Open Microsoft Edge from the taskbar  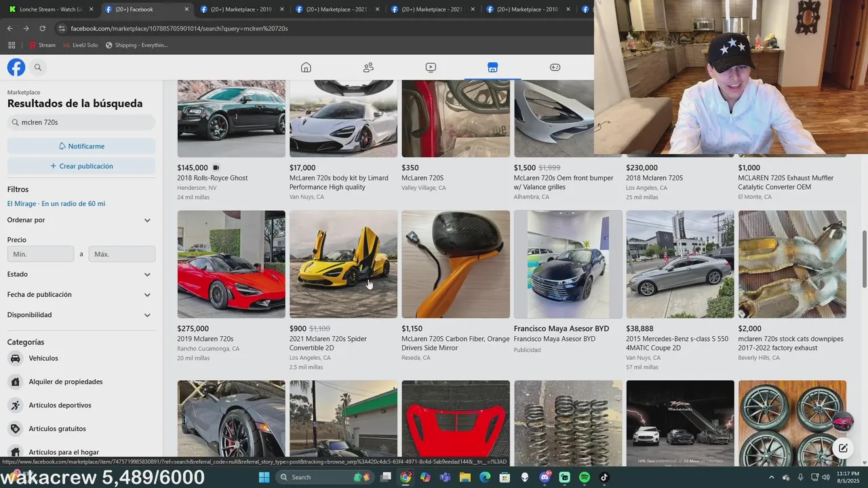(485, 477)
